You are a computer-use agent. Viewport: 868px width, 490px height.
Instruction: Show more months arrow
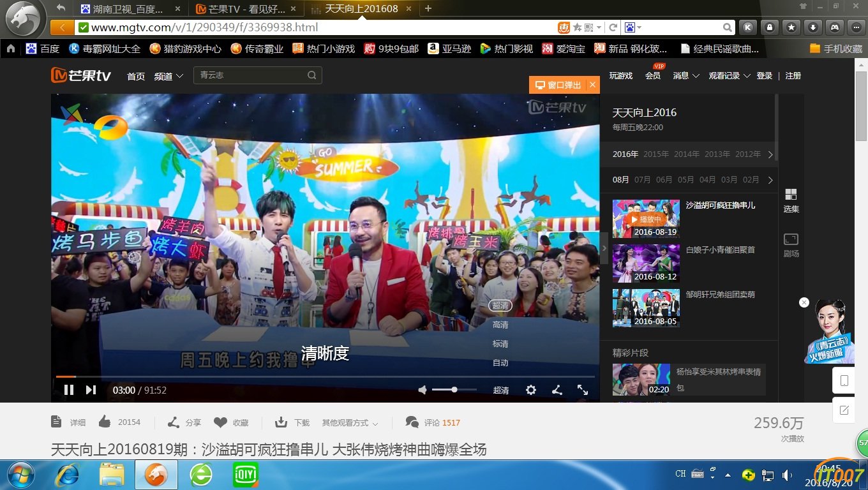click(x=770, y=180)
